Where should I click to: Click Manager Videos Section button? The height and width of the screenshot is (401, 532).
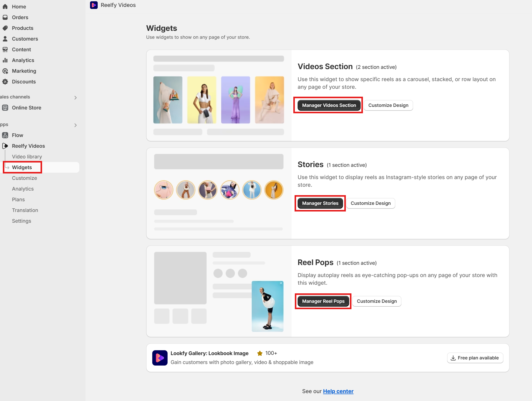(x=329, y=105)
